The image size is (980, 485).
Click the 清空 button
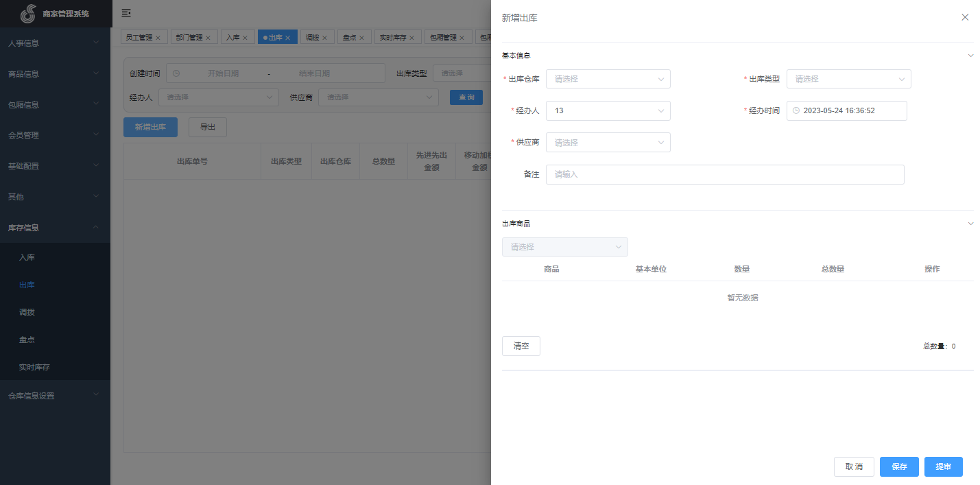tap(521, 346)
